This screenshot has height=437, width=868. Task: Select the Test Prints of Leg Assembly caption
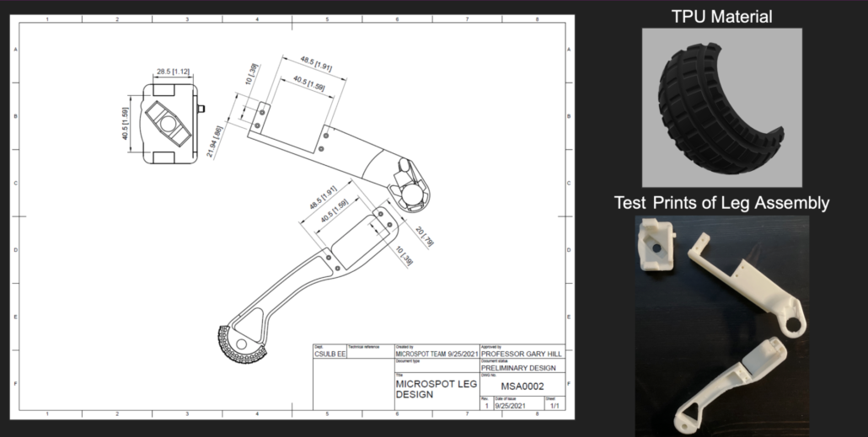pos(722,203)
